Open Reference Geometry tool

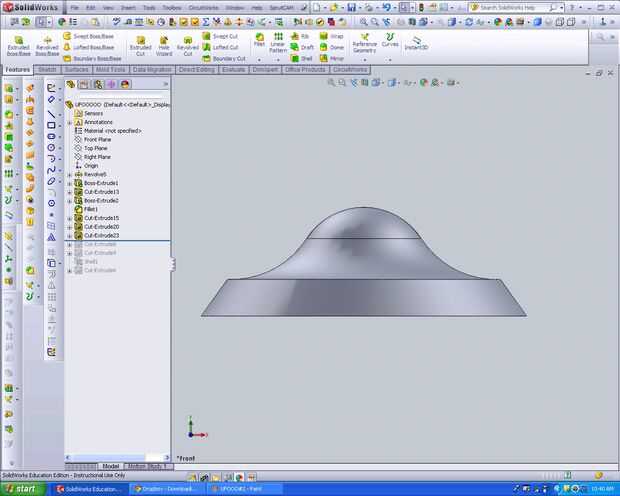pos(364,43)
